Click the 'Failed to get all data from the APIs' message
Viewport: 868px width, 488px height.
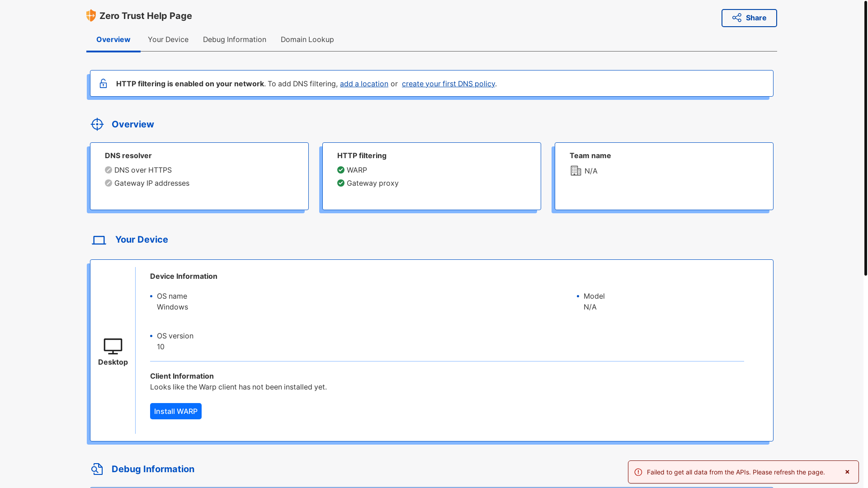736,472
